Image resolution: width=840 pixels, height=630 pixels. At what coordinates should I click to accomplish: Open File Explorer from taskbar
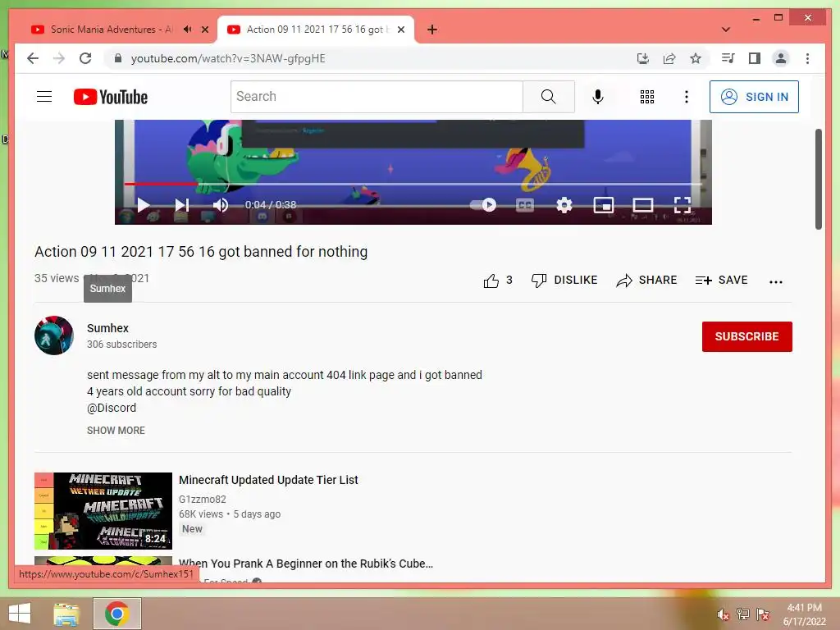pyautogui.click(x=66, y=614)
